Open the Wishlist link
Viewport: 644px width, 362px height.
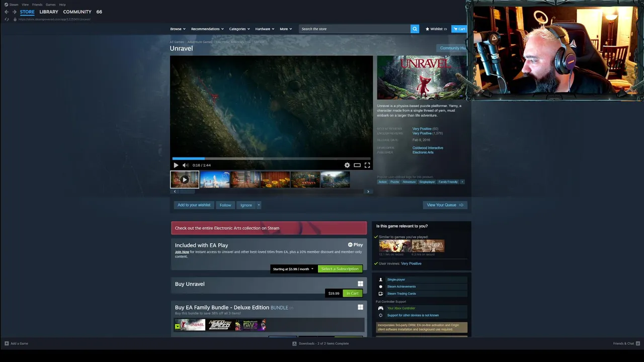tap(436, 29)
